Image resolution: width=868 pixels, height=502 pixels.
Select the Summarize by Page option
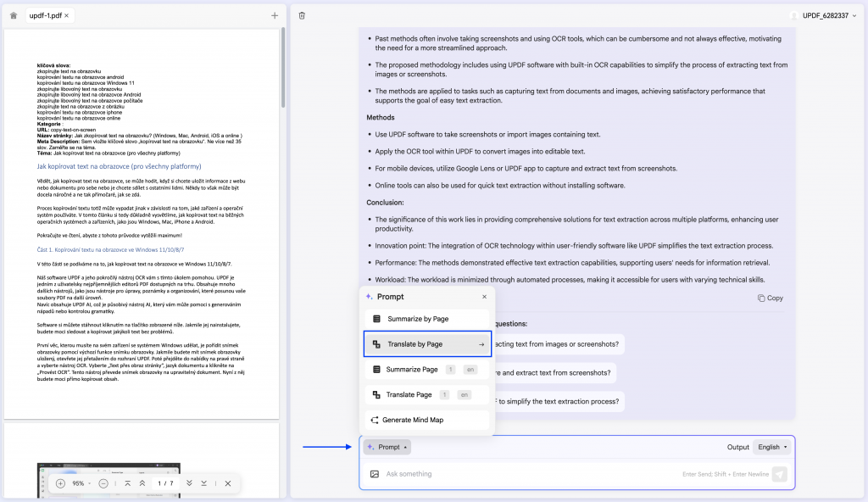tap(426, 319)
